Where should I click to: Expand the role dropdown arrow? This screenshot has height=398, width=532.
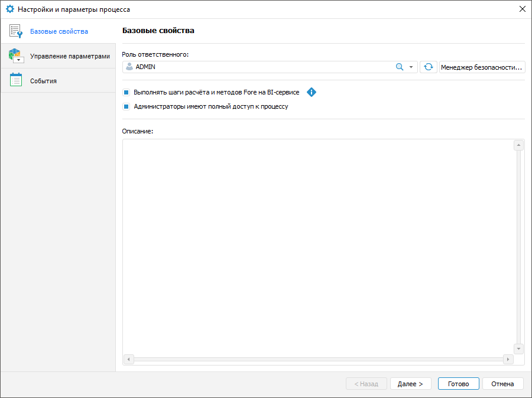point(411,67)
